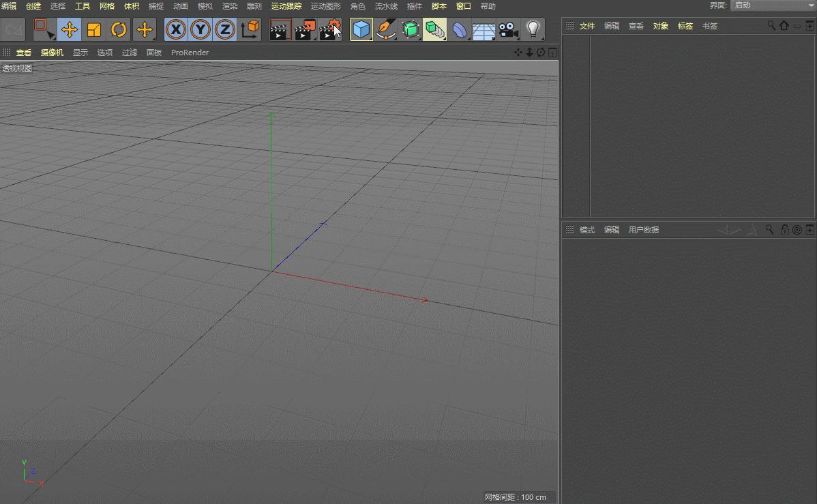Screen dimensions: 817x504
Task: Open the 渲染 menu
Action: pyautogui.click(x=230, y=6)
